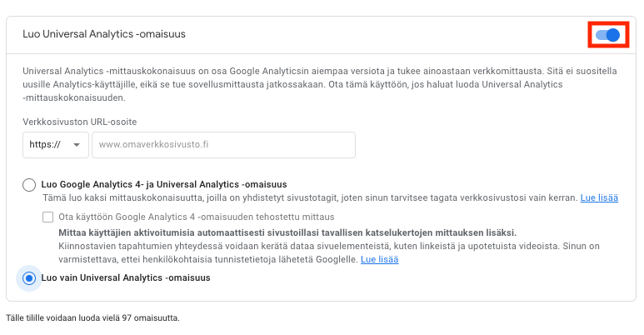Click the "Luo vain Universal Analytics -omaisuus" label text

click(x=126, y=277)
